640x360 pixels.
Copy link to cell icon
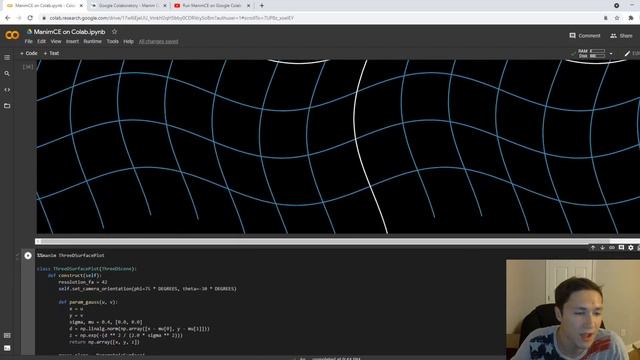click(612, 247)
